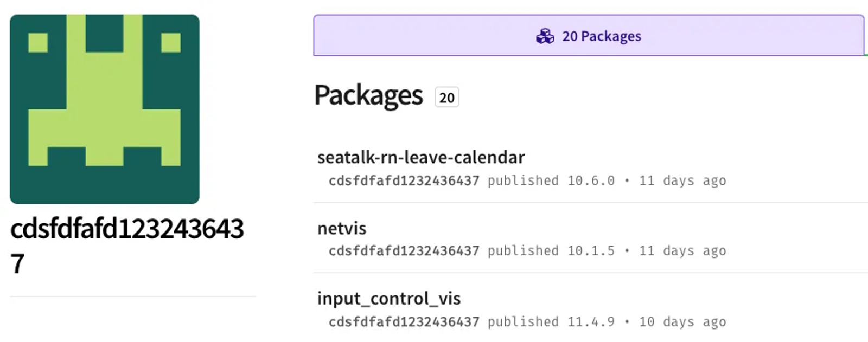Open the input_control_vis package link

(388, 299)
